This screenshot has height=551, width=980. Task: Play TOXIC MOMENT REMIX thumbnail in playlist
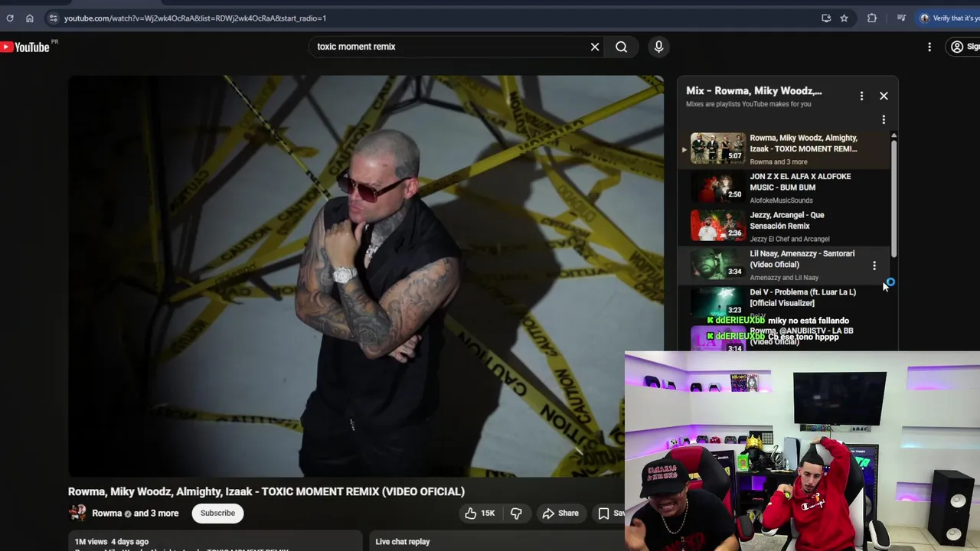(x=717, y=148)
